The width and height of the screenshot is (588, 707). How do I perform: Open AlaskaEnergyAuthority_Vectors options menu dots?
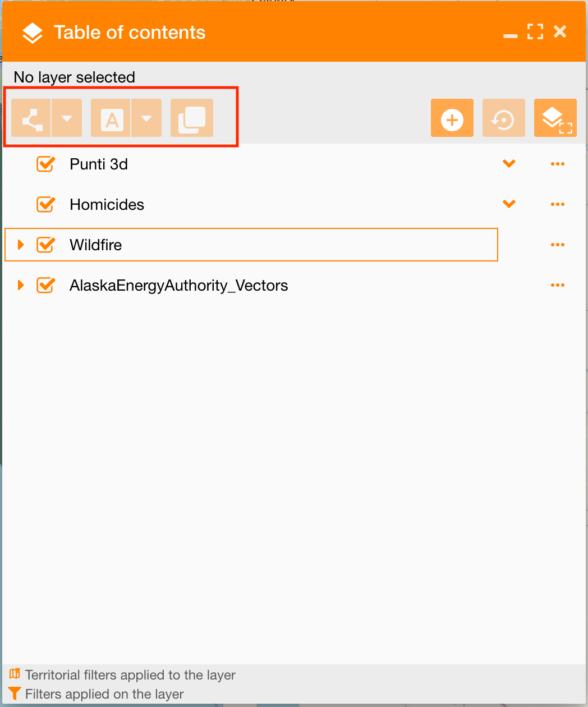pos(558,285)
